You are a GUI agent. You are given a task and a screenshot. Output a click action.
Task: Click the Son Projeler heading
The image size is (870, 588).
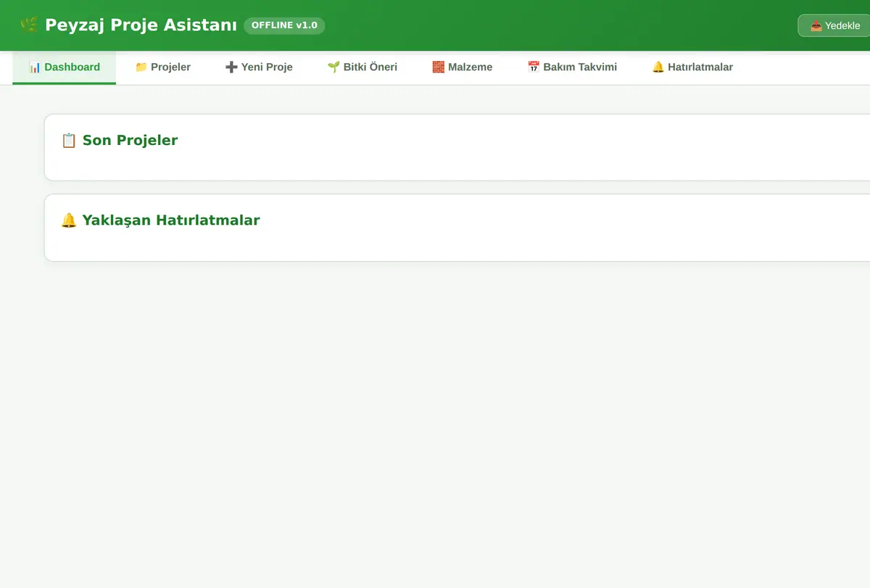(120, 140)
